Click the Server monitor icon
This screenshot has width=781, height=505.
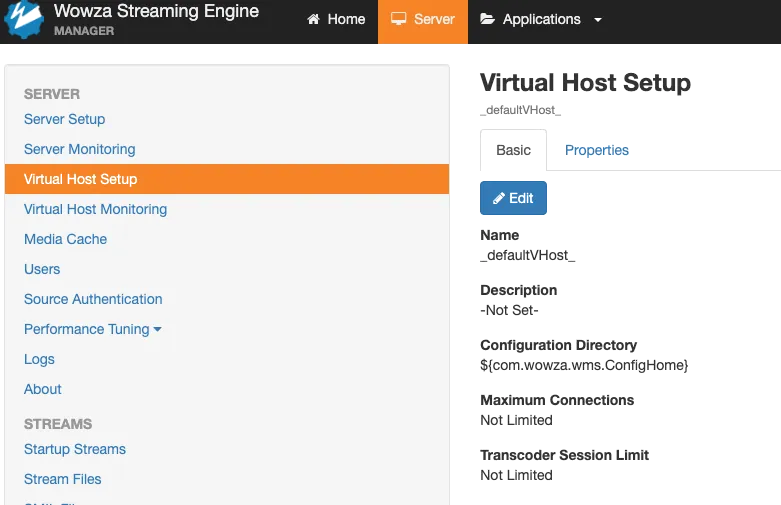(x=398, y=20)
